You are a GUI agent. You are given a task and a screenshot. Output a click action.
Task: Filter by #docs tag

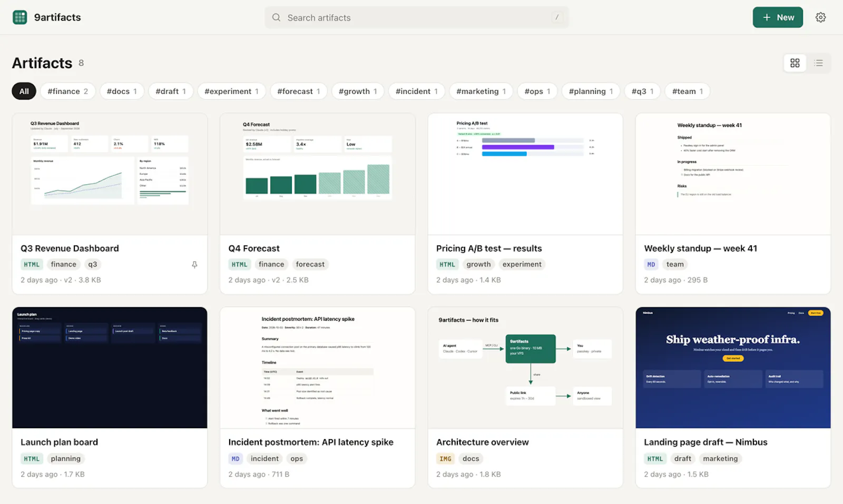click(122, 91)
